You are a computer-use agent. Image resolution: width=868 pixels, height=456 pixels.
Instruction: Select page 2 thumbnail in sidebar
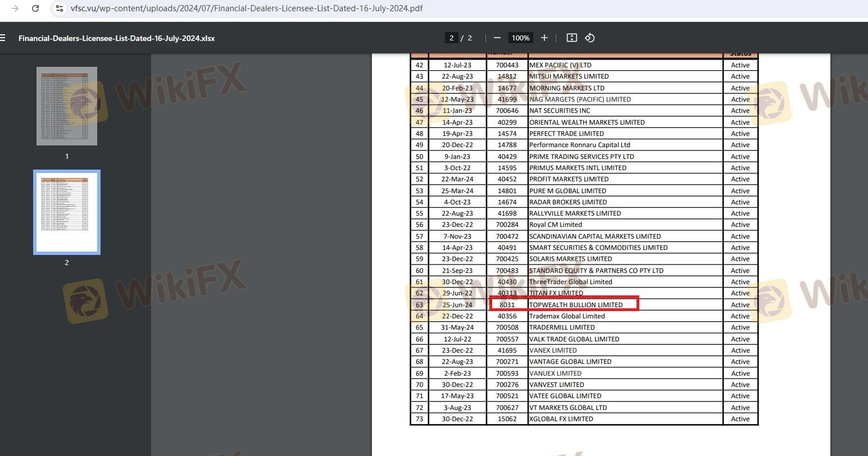click(67, 212)
